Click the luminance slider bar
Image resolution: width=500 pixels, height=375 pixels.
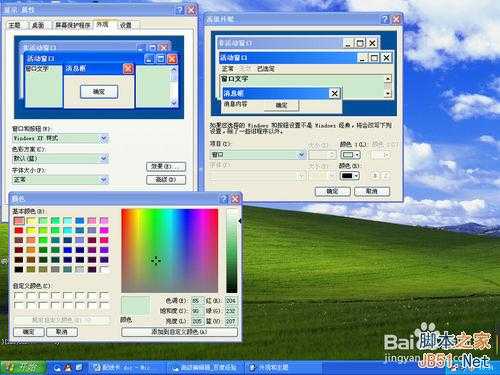[x=232, y=251]
